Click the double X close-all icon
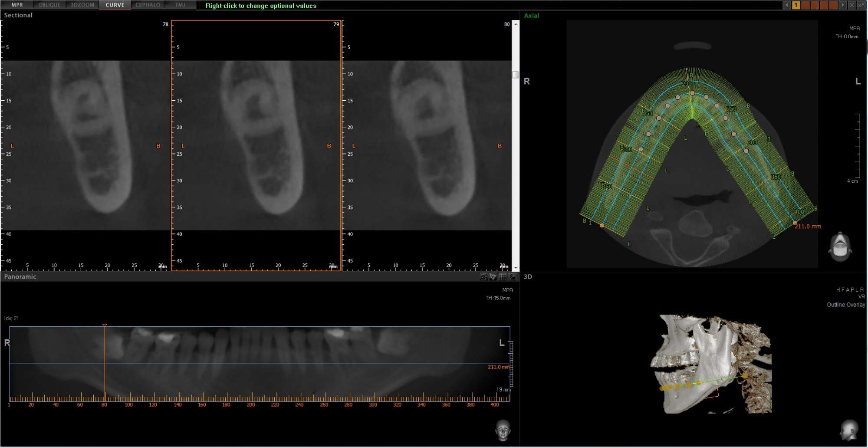The width and height of the screenshot is (868, 447). pyautogui.click(x=861, y=5)
